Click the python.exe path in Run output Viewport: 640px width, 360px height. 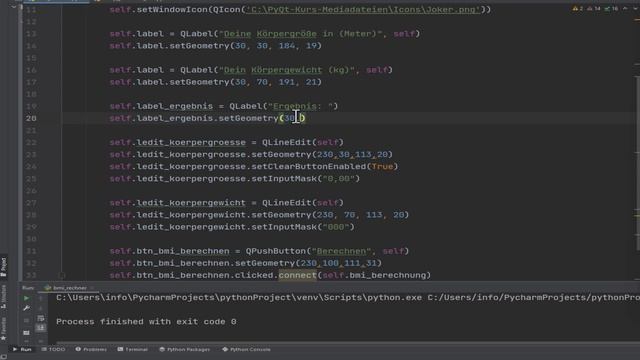coord(239,298)
